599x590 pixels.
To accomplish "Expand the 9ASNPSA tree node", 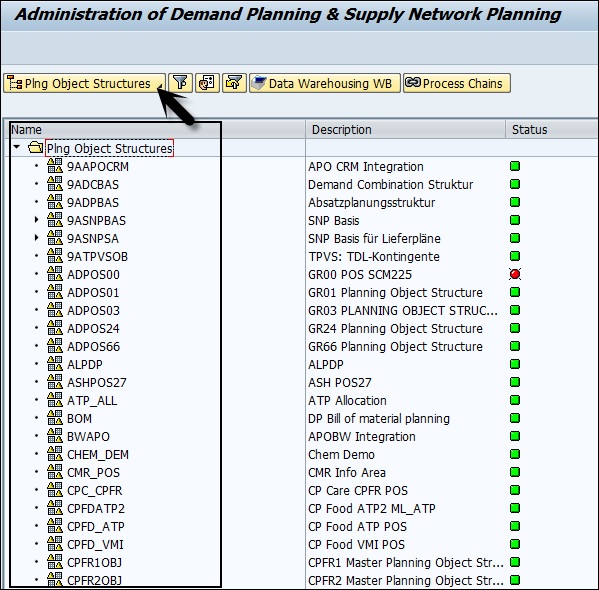I will coord(36,237).
